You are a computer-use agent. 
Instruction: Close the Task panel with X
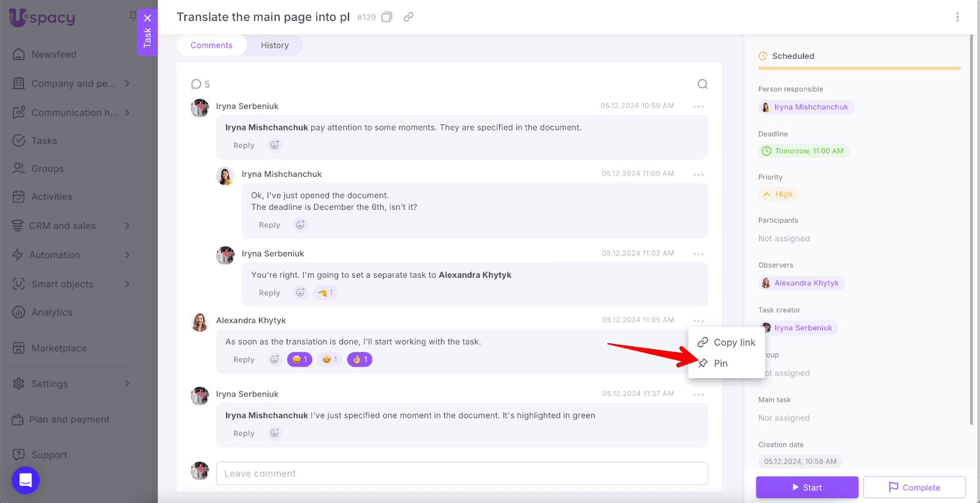point(148,18)
